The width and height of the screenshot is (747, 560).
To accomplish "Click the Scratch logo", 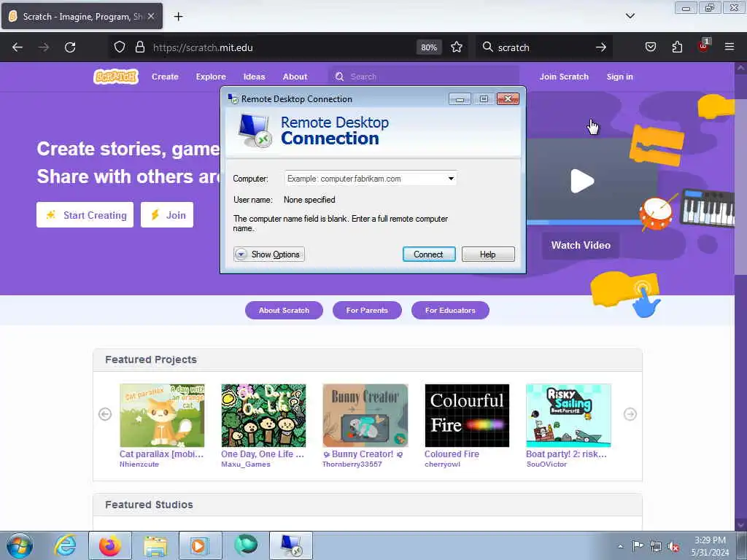I will [116, 77].
